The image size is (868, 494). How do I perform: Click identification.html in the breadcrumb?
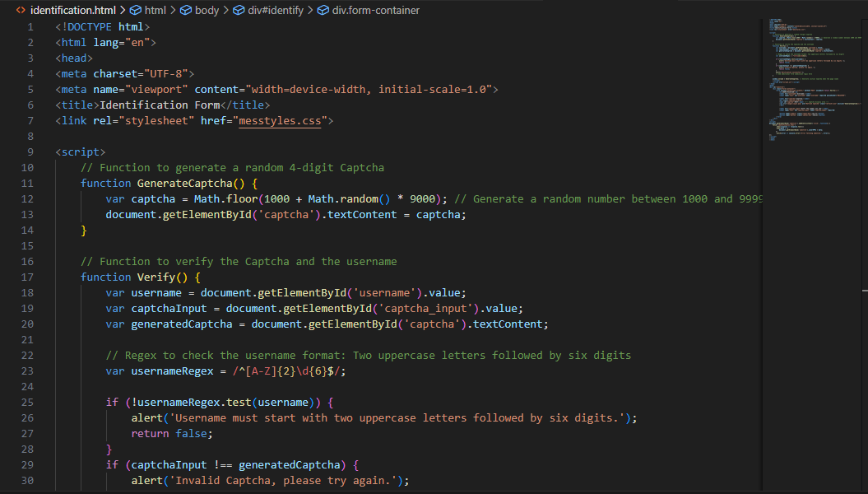(x=73, y=10)
